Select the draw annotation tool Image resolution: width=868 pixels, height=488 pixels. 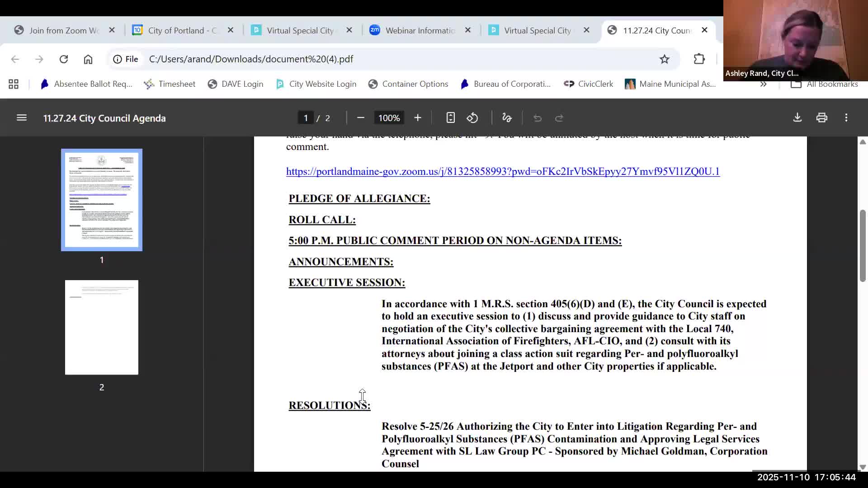click(507, 118)
